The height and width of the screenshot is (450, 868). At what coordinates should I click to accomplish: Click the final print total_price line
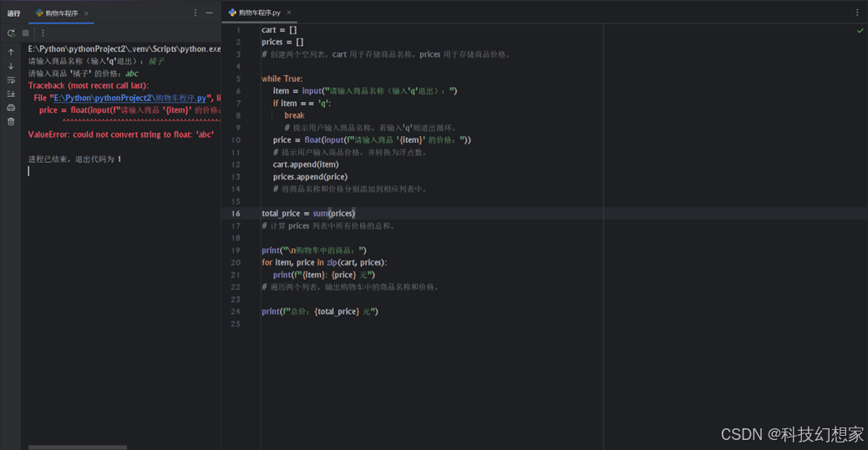[x=320, y=311]
